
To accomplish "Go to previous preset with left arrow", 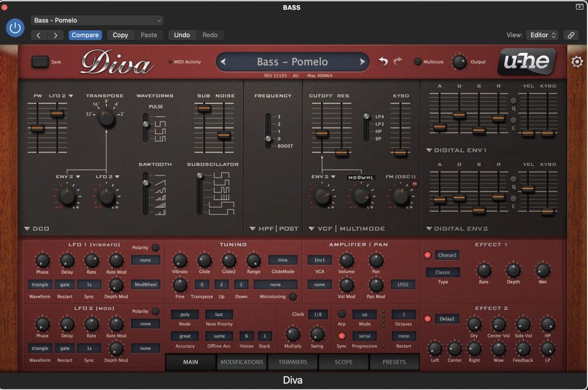I will [x=223, y=62].
